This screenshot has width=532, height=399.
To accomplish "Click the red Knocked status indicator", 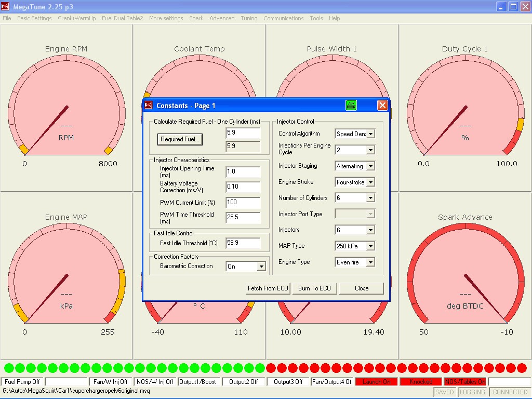I will click(421, 382).
